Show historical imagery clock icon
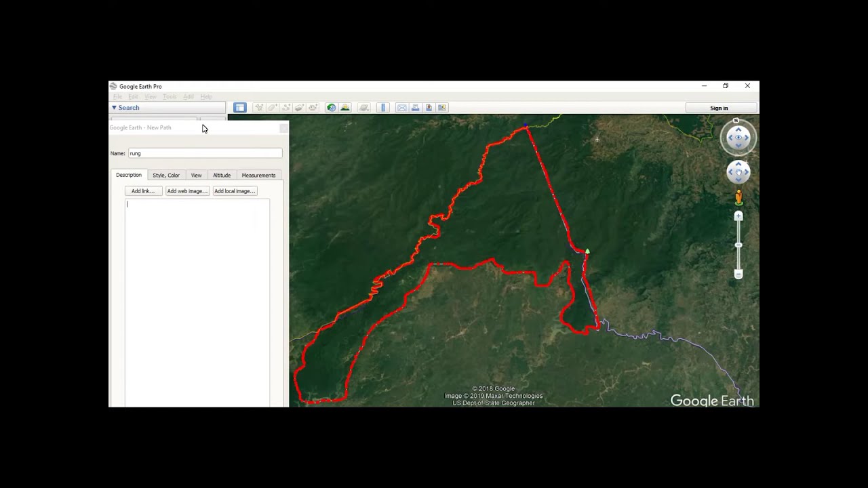The image size is (868, 488). [332, 107]
